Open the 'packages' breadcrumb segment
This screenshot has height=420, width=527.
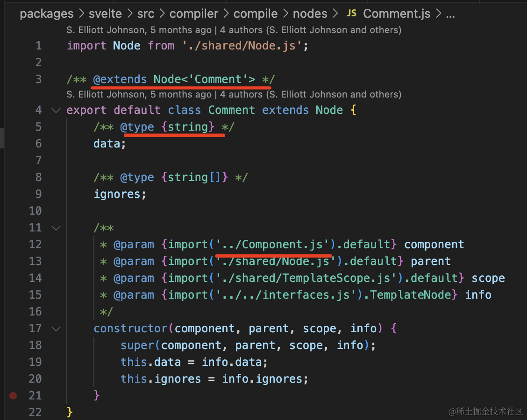point(46,14)
